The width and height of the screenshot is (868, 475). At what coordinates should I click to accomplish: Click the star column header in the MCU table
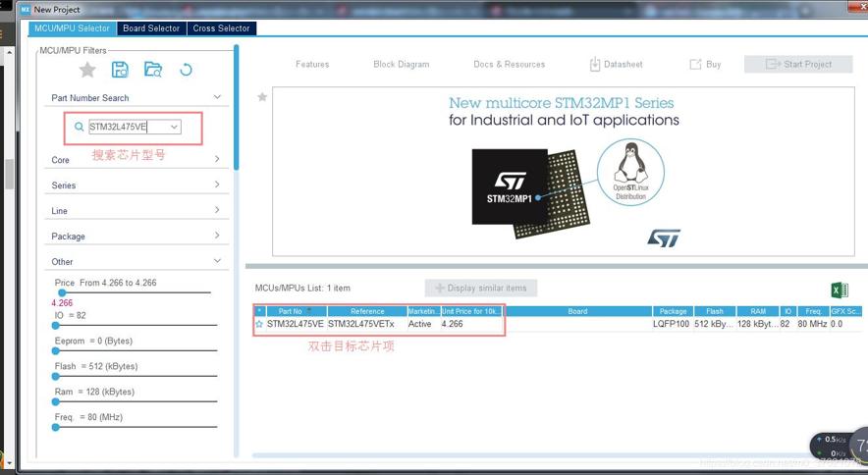click(x=259, y=311)
